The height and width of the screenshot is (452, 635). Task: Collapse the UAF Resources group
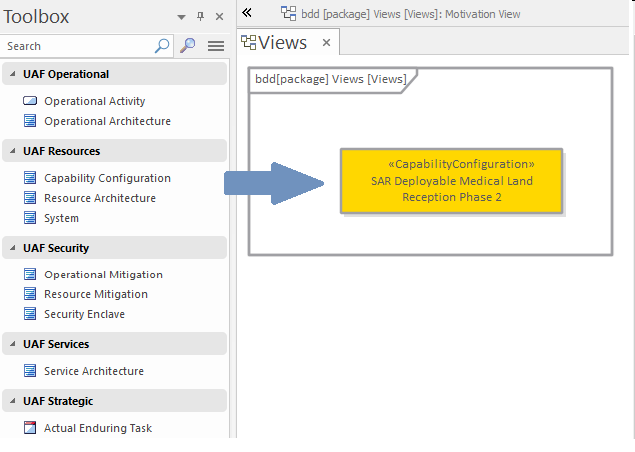(x=12, y=151)
